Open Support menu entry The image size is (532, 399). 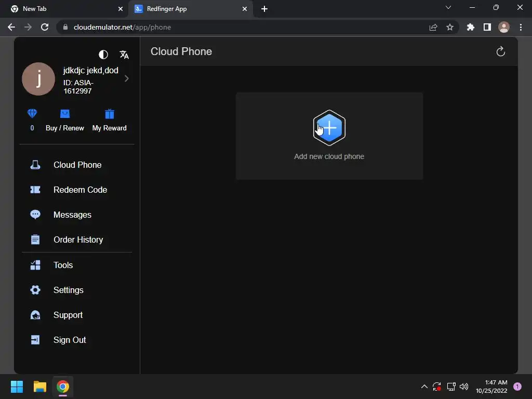(x=68, y=315)
